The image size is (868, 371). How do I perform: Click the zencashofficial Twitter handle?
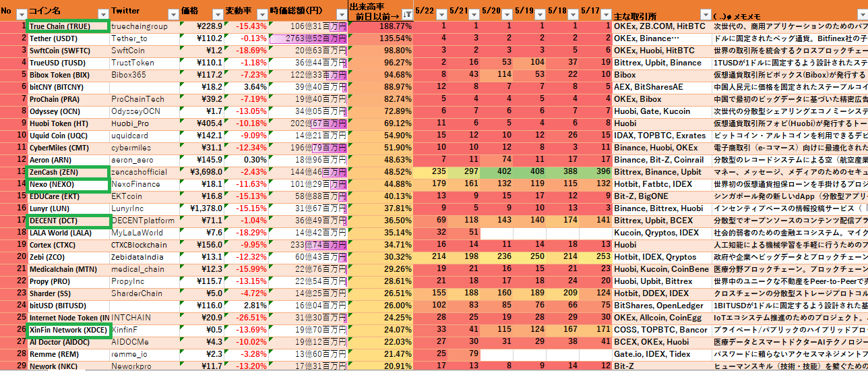142,172
